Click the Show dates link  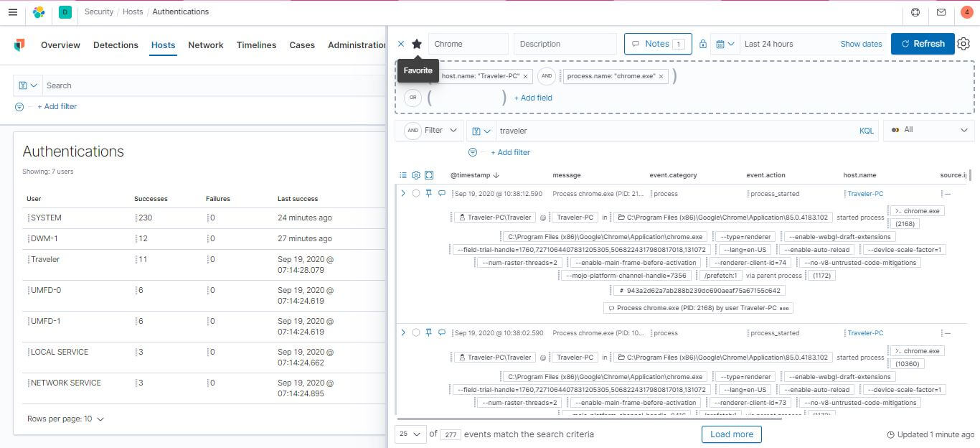click(860, 44)
